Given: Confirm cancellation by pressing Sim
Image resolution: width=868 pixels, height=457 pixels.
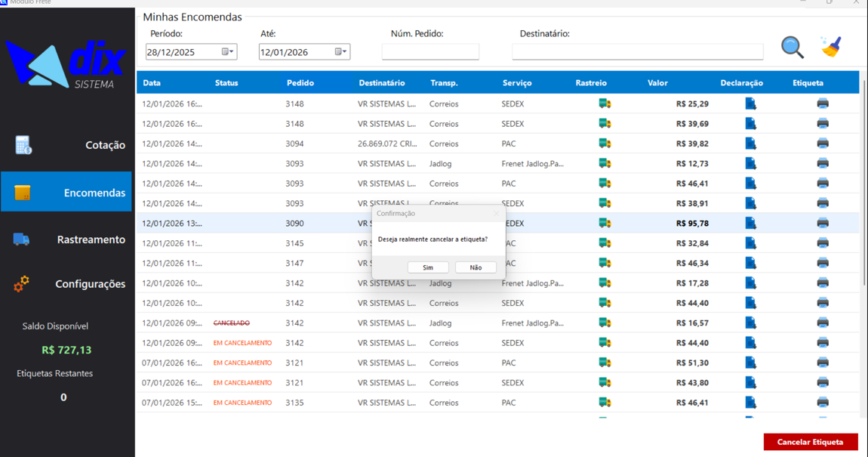Looking at the screenshot, I should coord(428,267).
